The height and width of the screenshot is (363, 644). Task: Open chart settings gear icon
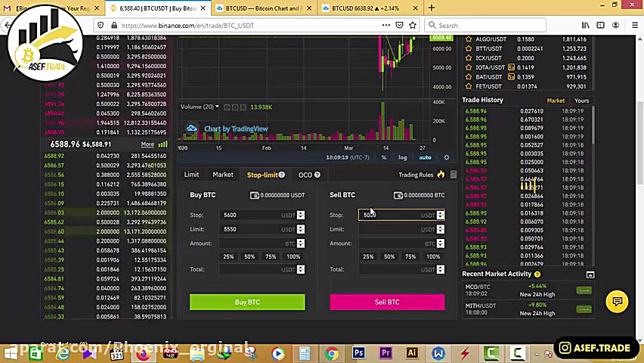coord(447,157)
